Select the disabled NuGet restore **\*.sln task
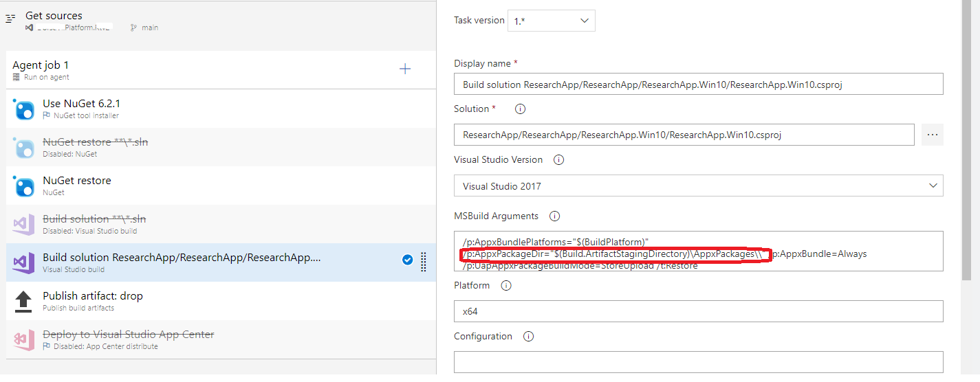Screen dimensions: 980x382 pyautogui.click(x=221, y=147)
